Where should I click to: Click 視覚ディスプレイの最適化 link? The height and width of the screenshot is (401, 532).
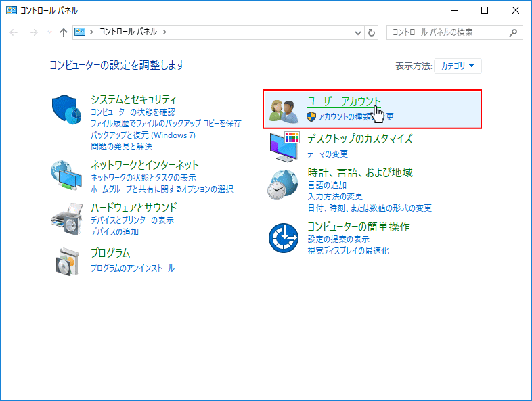pyautogui.click(x=348, y=251)
